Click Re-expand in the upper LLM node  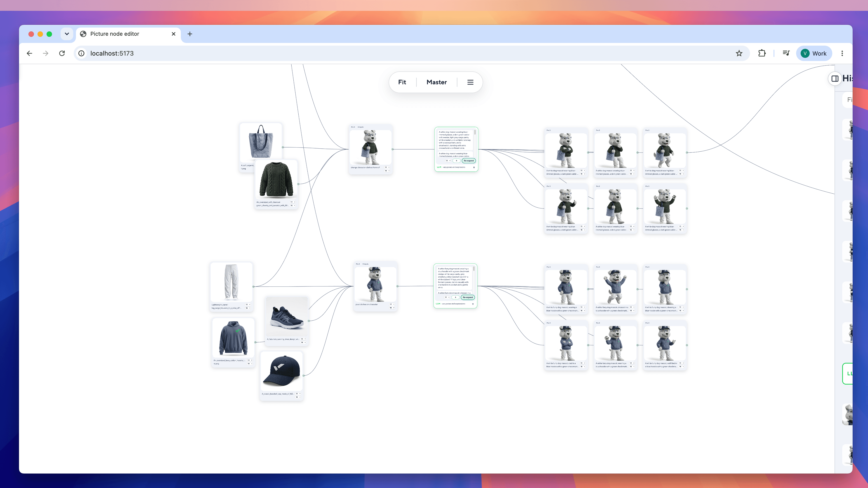point(469,161)
